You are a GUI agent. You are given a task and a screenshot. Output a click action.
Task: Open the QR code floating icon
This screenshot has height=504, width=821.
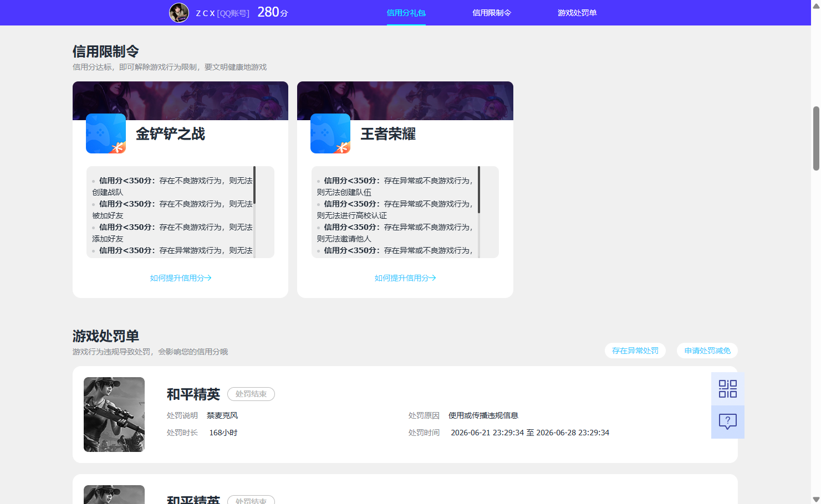pos(728,389)
